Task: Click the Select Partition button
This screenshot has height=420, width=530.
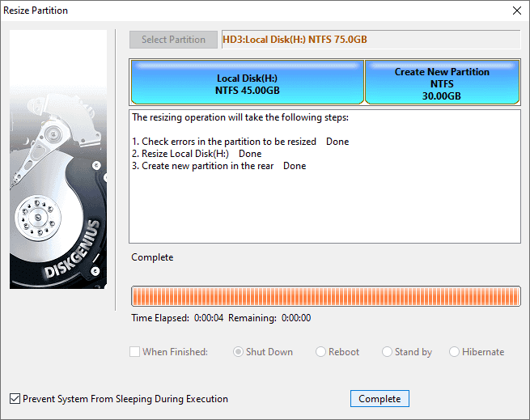Action: (173, 40)
